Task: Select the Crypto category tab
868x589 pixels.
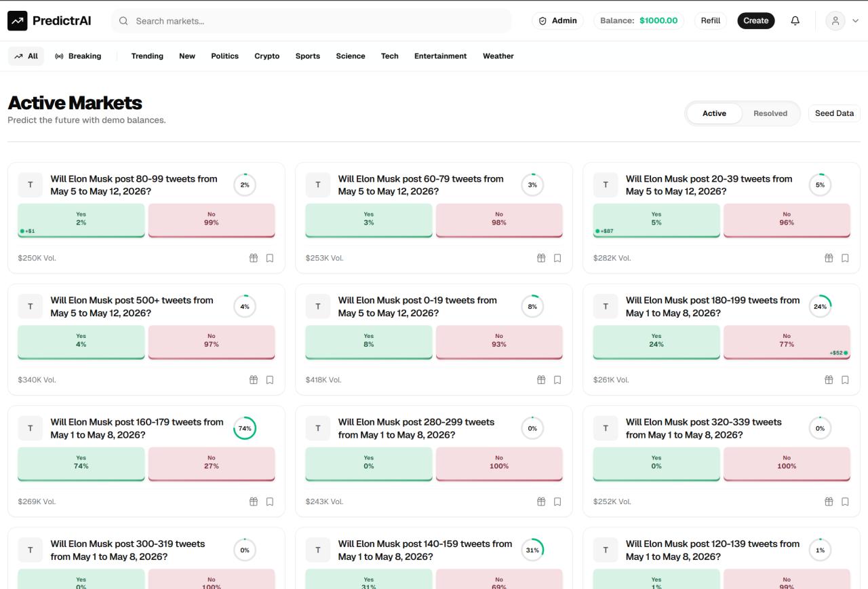Action: (x=267, y=56)
